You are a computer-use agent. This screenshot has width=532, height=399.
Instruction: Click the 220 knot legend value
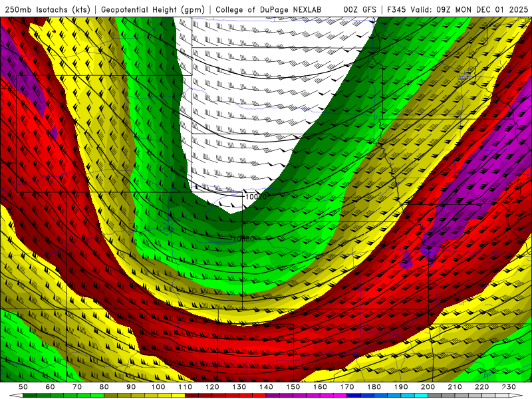click(481, 387)
